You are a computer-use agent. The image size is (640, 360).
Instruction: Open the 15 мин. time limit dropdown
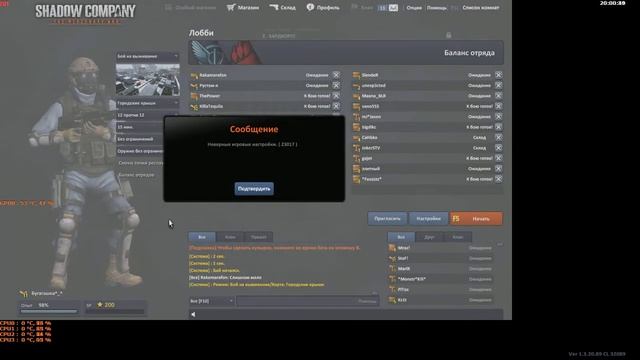click(x=140, y=127)
